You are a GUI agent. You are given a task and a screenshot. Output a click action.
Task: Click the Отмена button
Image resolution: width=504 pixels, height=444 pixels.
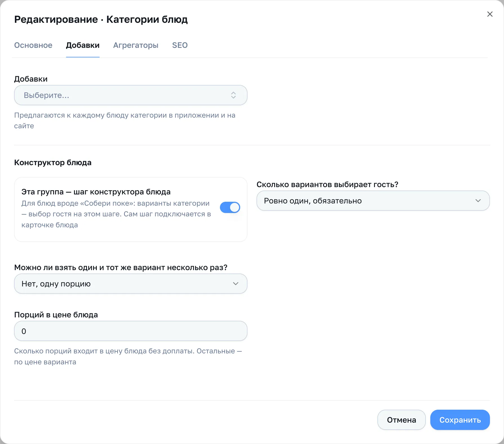tap(401, 420)
